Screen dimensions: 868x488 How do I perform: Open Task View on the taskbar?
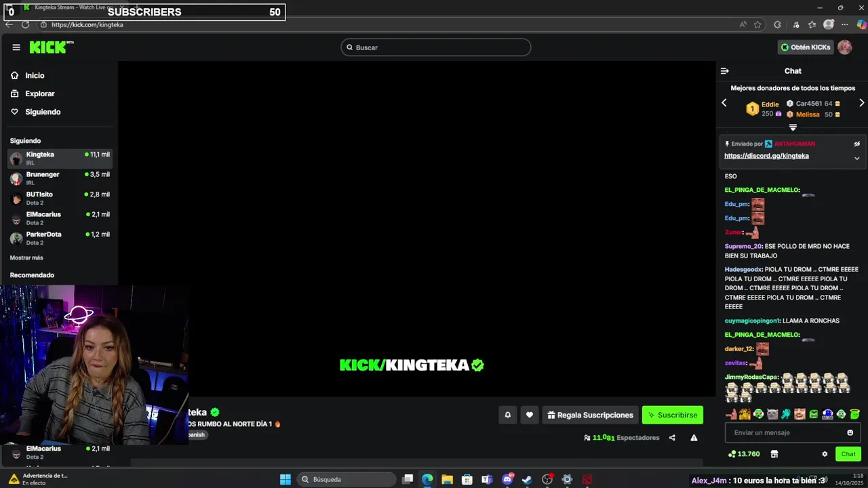pos(408,479)
